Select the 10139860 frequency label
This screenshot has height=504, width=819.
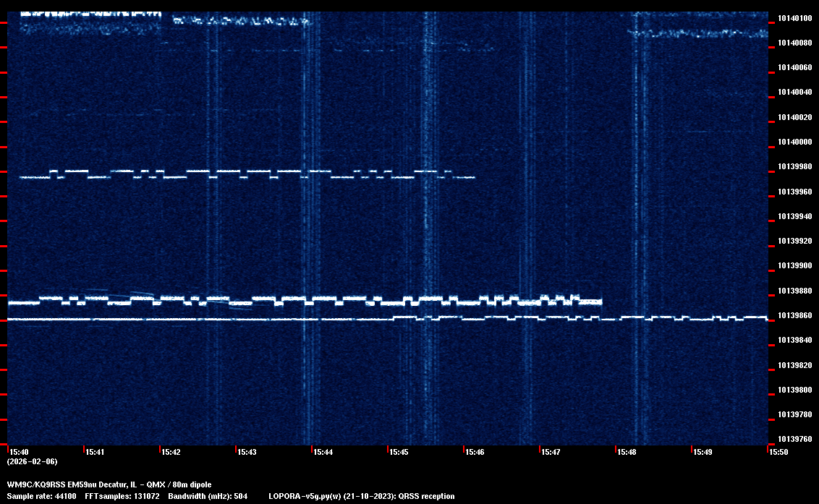tap(794, 315)
